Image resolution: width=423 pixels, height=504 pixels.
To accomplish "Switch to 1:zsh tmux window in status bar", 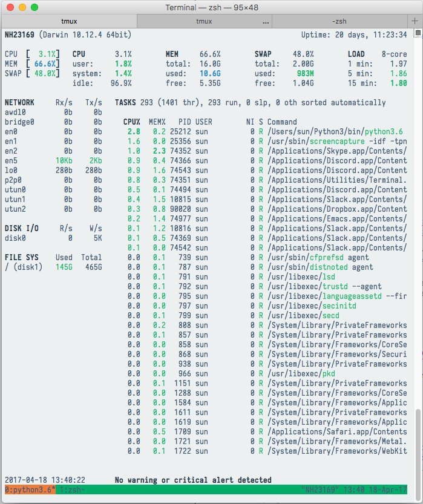I will [72, 489].
